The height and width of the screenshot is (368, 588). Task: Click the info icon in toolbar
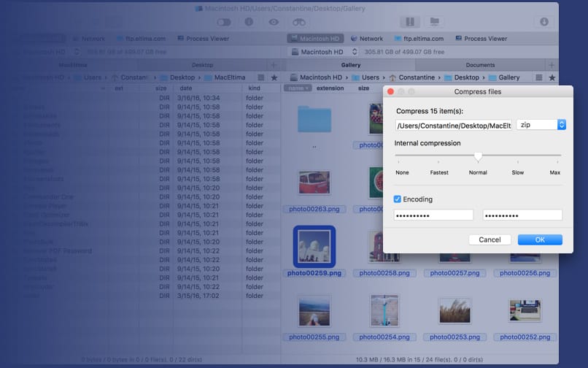(249, 22)
